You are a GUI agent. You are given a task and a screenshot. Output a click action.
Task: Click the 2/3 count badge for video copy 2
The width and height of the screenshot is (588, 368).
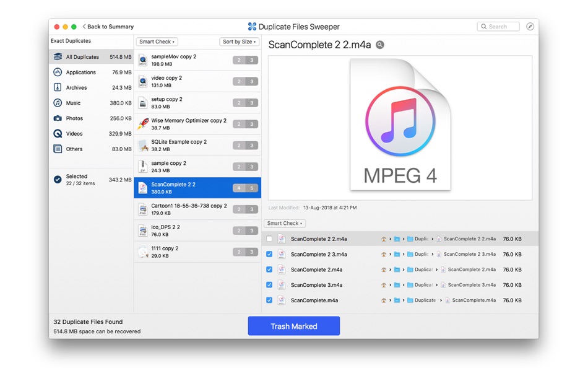coord(245,82)
